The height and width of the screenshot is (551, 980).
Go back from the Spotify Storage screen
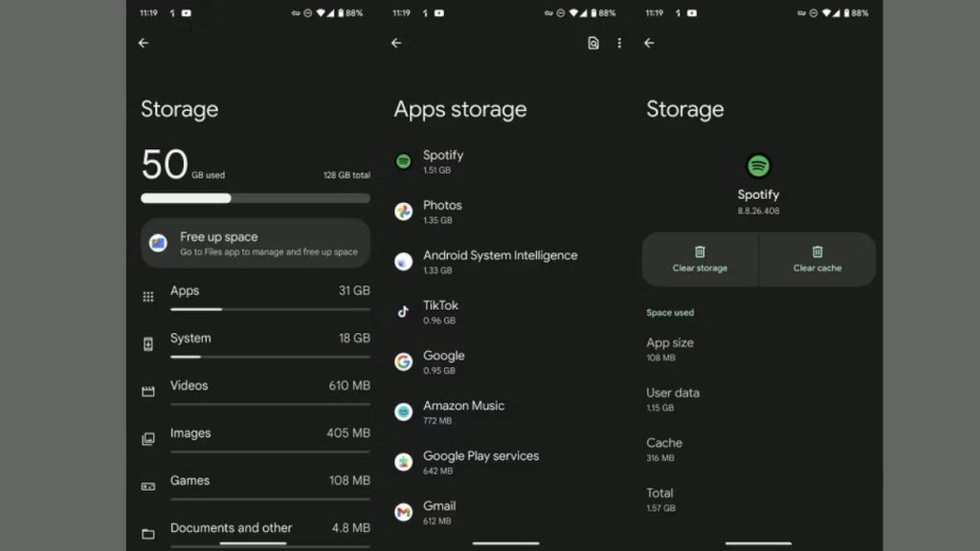click(x=649, y=43)
